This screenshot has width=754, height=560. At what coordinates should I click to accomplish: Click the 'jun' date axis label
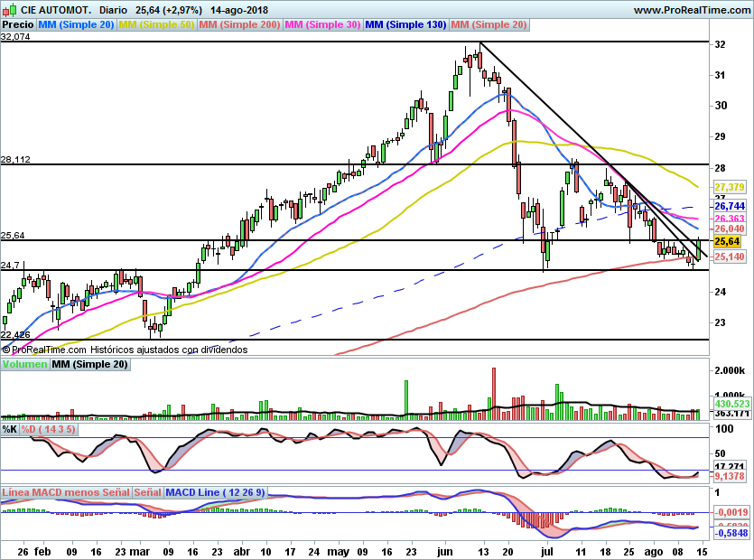coord(445,552)
